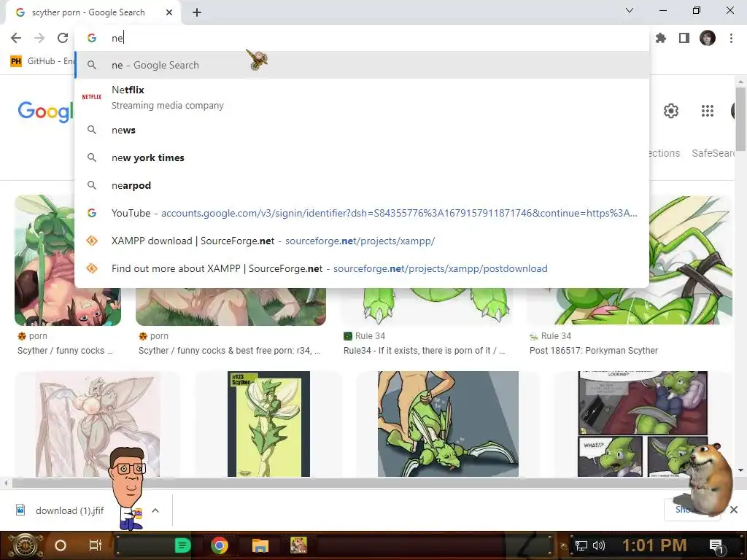Expand the tab search chevron in title bar
747x560 pixels.
[x=630, y=10]
